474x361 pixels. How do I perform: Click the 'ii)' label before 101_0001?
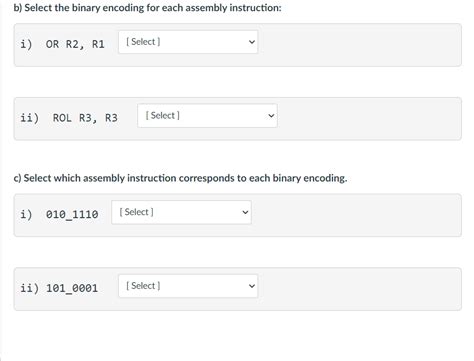pos(29,288)
